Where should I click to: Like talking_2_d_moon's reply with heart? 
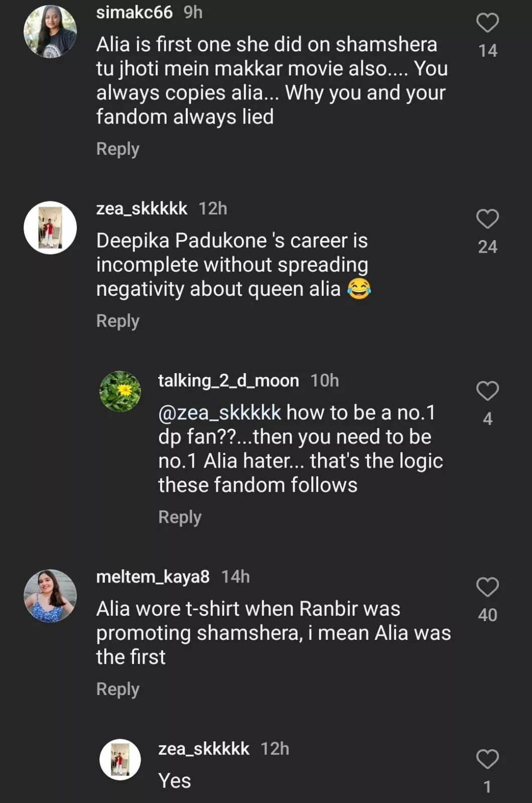point(487,392)
